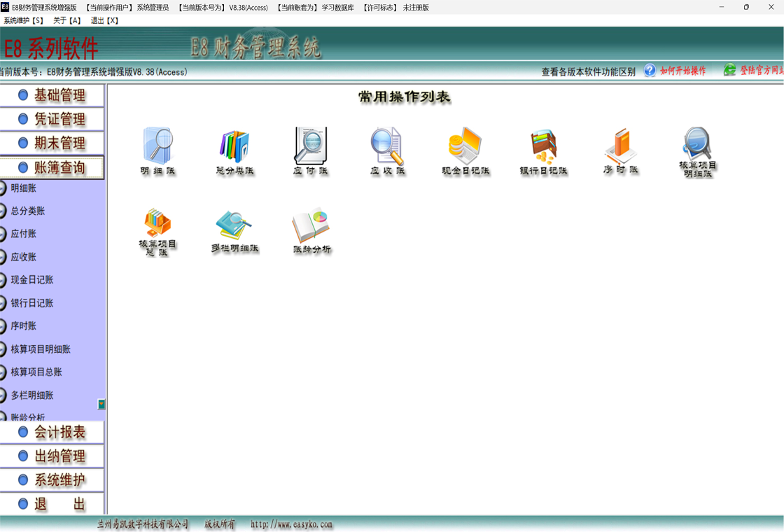
Task: Open the 总分类账 books icon
Action: pos(234,147)
